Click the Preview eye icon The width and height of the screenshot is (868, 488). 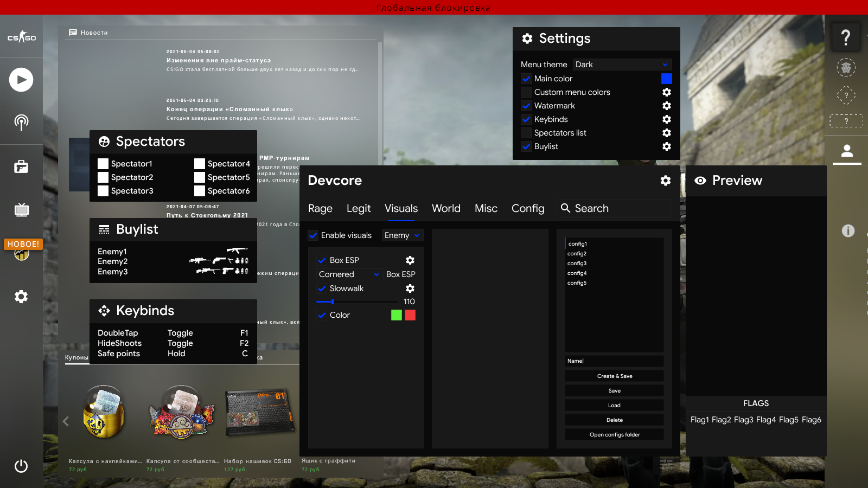(x=700, y=181)
